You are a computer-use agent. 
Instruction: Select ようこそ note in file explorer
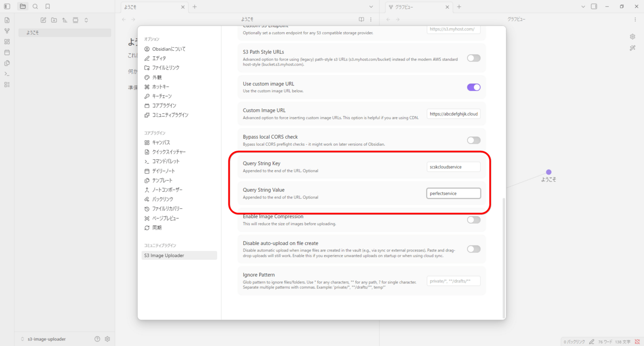tap(65, 33)
